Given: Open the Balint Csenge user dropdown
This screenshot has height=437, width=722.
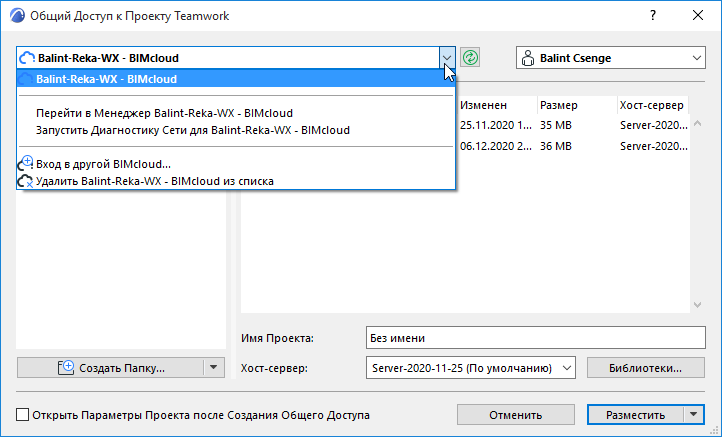Looking at the screenshot, I should pyautogui.click(x=611, y=58).
